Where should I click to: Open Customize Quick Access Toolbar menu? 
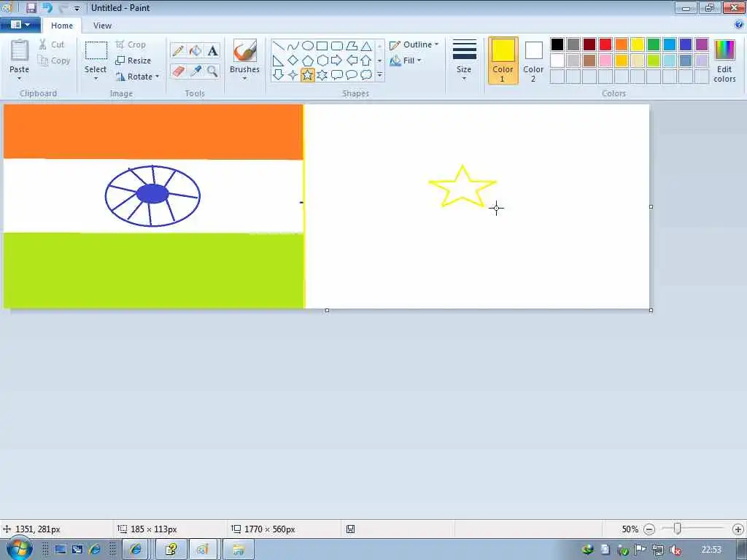tap(77, 8)
